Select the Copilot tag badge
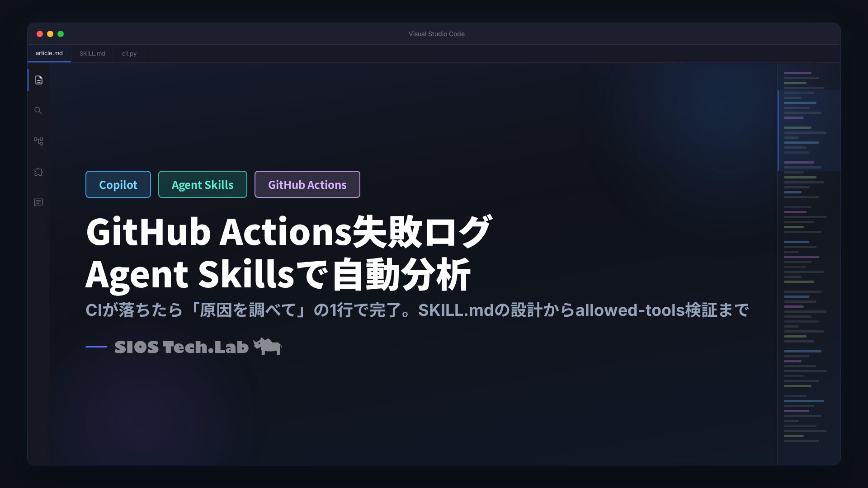The width and height of the screenshot is (868, 488). coord(118,184)
